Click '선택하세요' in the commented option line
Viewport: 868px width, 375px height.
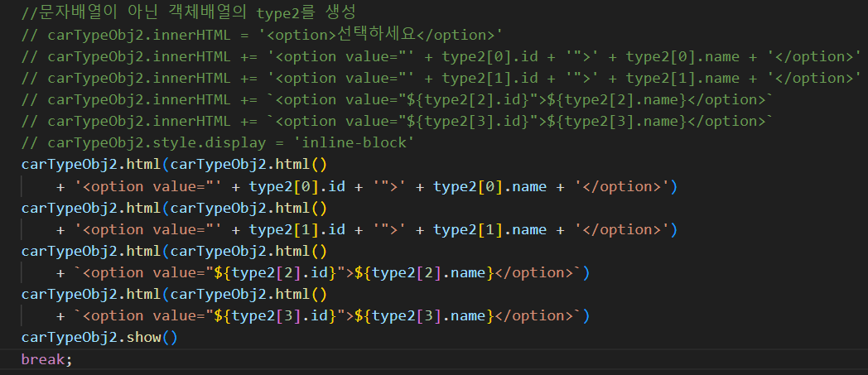point(376,35)
